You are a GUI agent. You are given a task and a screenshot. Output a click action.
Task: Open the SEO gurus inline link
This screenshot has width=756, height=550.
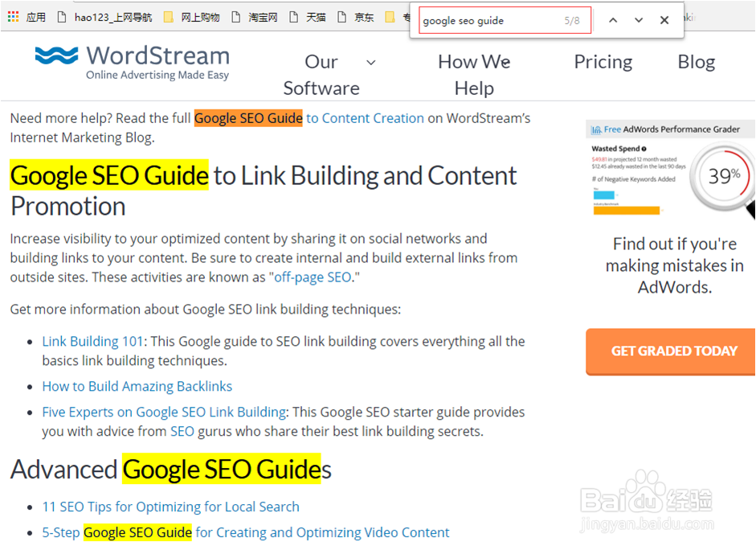pos(182,431)
